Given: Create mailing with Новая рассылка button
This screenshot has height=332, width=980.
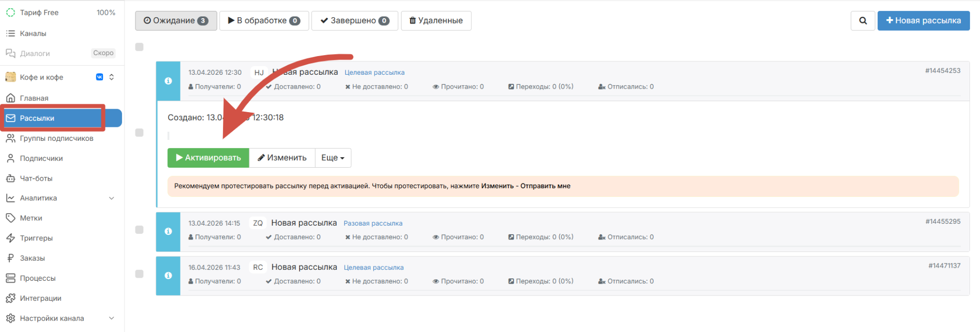Looking at the screenshot, I should click(x=923, y=21).
